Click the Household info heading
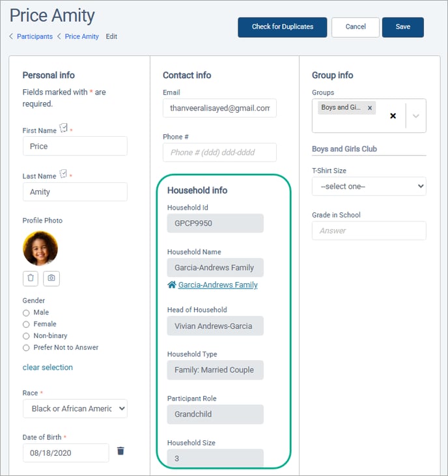This screenshot has height=476, width=448. tap(197, 190)
